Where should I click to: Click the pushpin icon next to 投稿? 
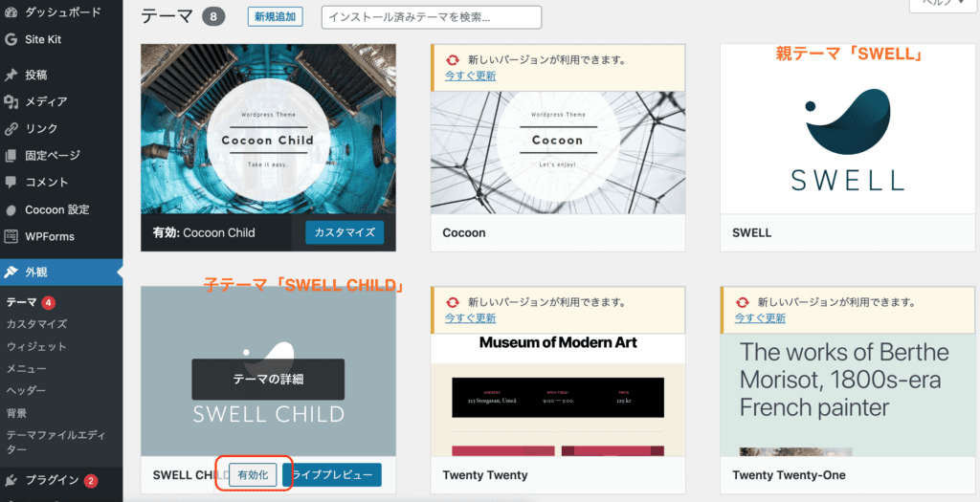11,75
